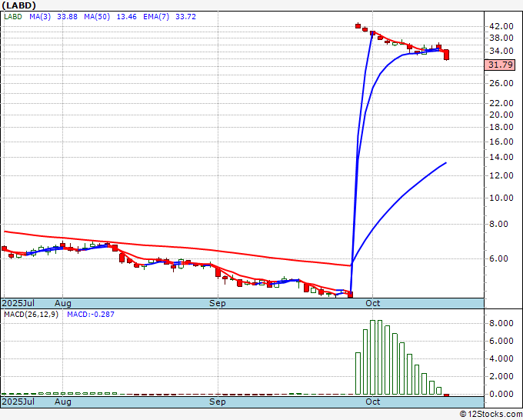
Task: Click the small LABD legend text
Action: click(x=12, y=15)
